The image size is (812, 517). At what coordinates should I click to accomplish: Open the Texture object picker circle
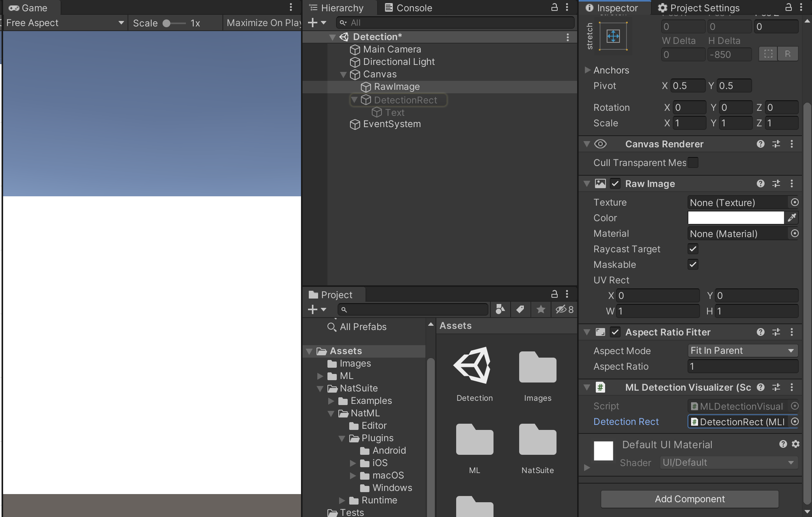tap(794, 202)
